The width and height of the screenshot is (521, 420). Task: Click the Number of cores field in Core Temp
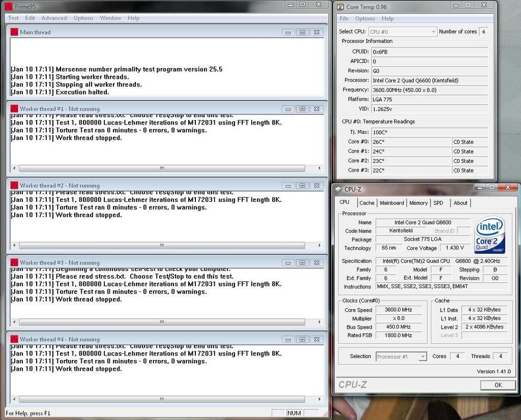pyautogui.click(x=483, y=32)
